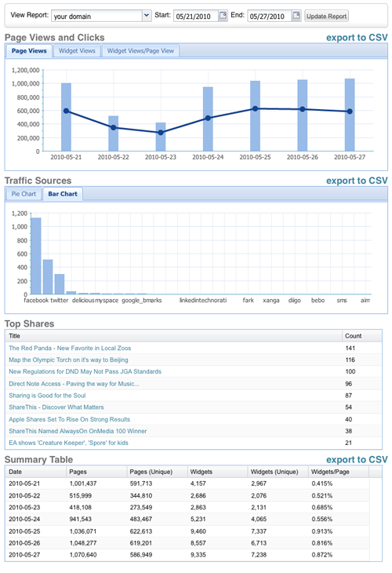Select the Page Views tab
Viewport: 392px width, 573px height.
[x=29, y=51]
